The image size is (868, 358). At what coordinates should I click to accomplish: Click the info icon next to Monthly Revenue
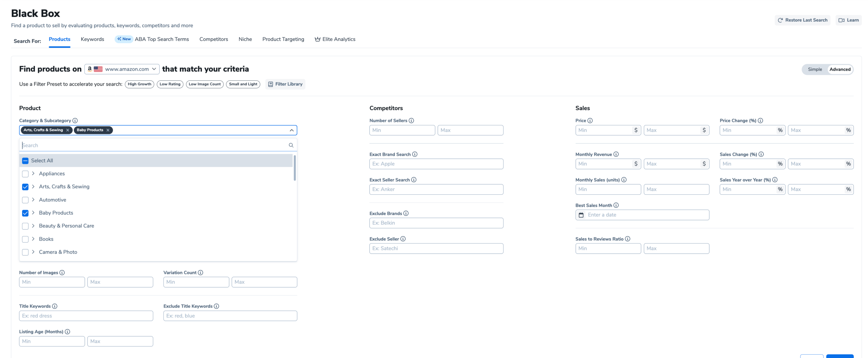click(x=616, y=154)
